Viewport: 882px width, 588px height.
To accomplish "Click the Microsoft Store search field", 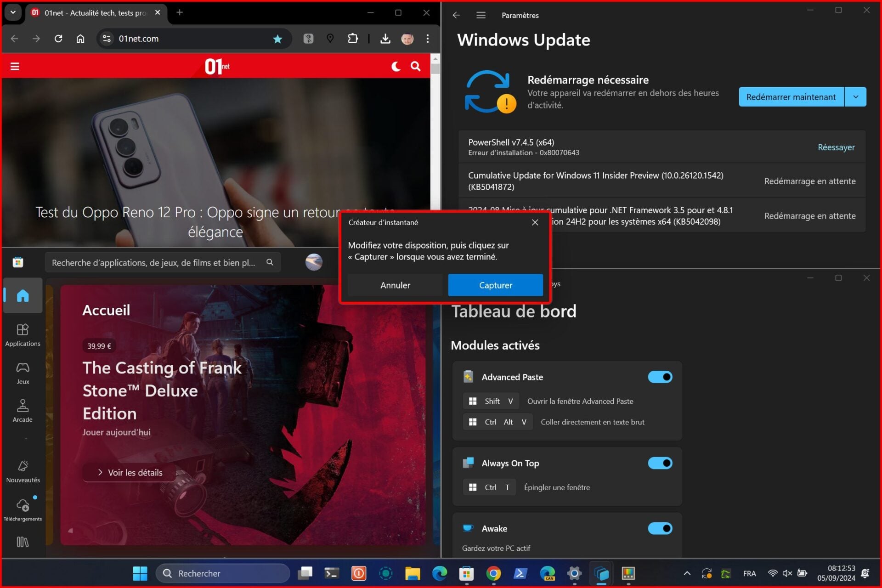I will click(154, 263).
